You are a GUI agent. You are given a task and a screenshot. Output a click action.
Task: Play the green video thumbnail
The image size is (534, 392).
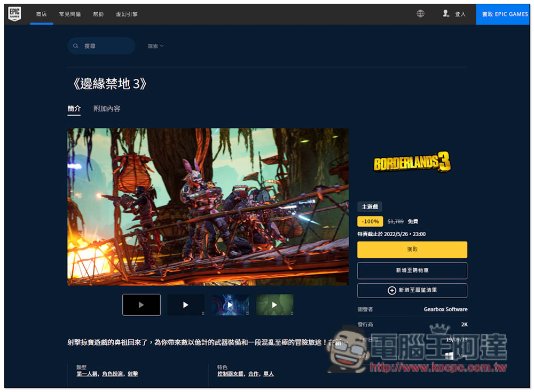coord(274,305)
